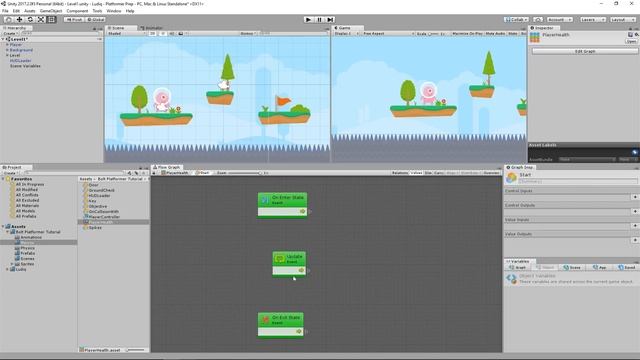The image size is (640, 360).
Task: Toggle Global handle rotation
Action: pyautogui.click(x=96, y=19)
